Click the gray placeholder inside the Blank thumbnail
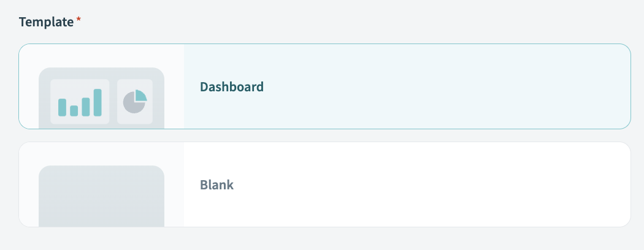The image size is (644, 250). (x=102, y=196)
